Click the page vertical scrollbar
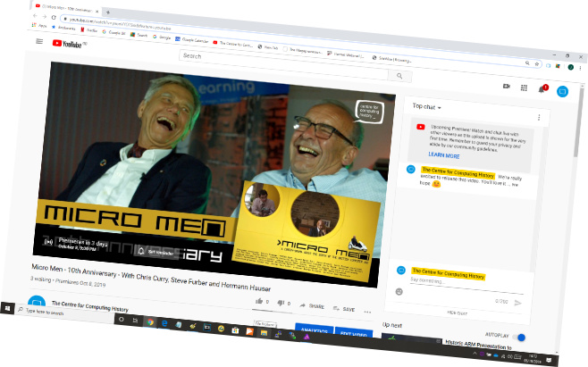 (x=579, y=120)
